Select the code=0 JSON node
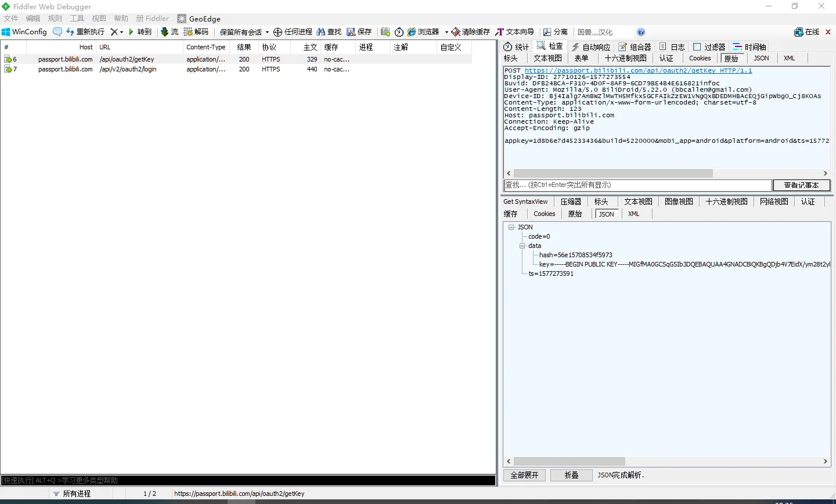 tap(539, 236)
